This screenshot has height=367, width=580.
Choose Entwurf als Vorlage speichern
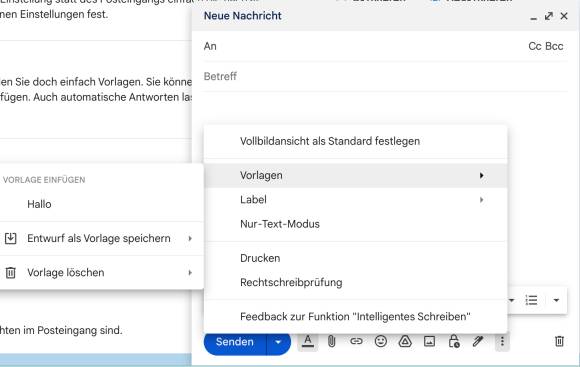(x=101, y=239)
